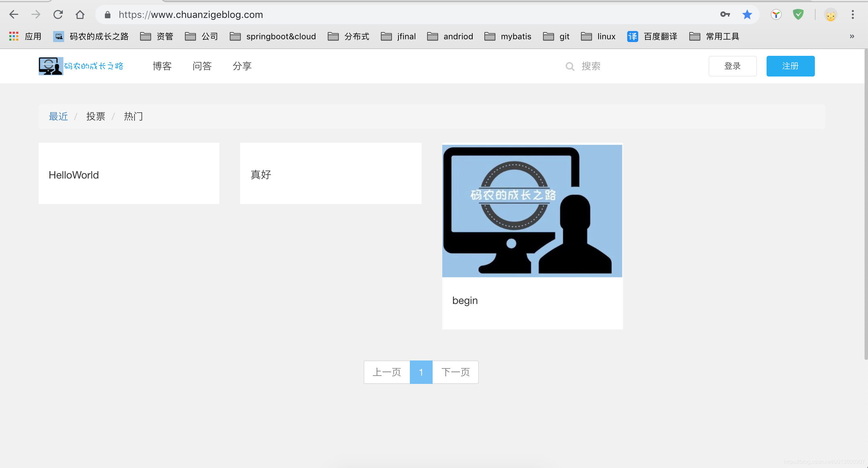Open the linux bookmark folder
868x468 pixels.
pyautogui.click(x=598, y=36)
